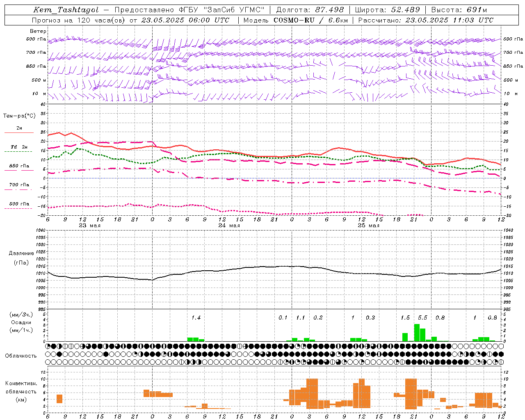Viewport: 525px width, 420px height.
Task: Click the 23 мая date label
Action: 89,226
